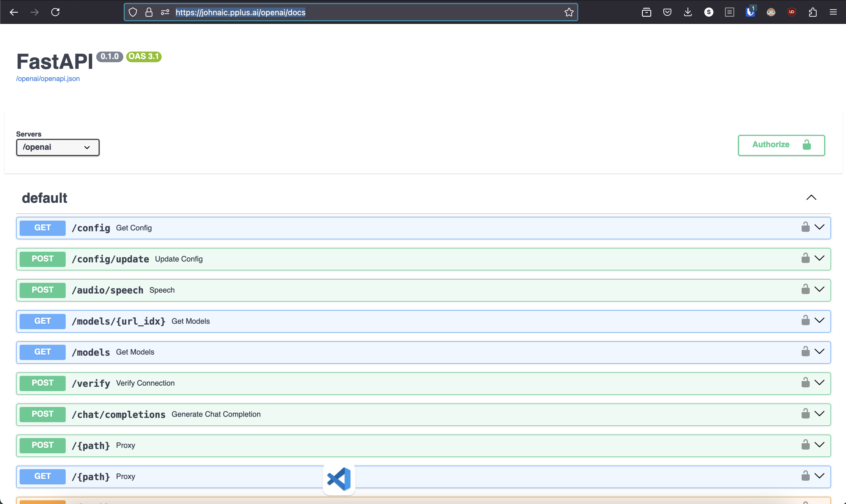
Task: Open the Pocket save icon
Action: click(x=667, y=12)
